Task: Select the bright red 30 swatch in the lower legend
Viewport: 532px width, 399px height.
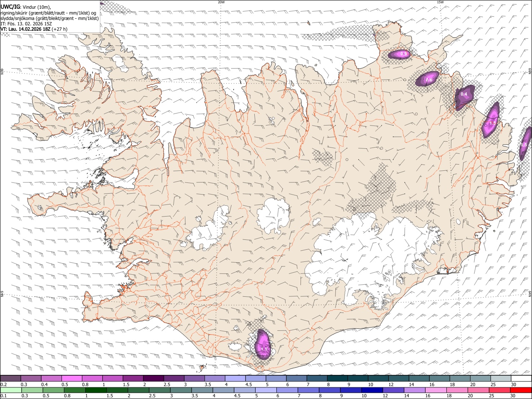Action: click(x=521, y=390)
